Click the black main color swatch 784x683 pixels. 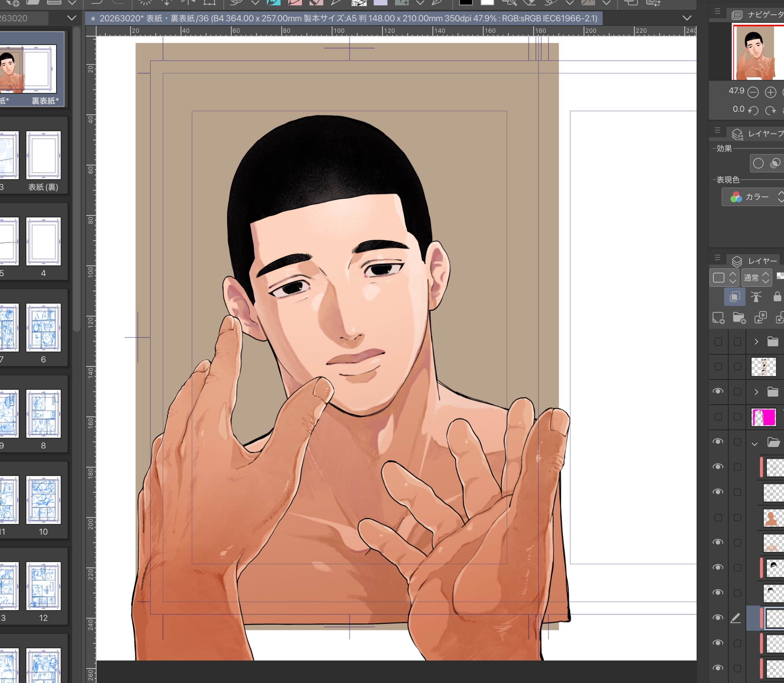tap(465, 2)
